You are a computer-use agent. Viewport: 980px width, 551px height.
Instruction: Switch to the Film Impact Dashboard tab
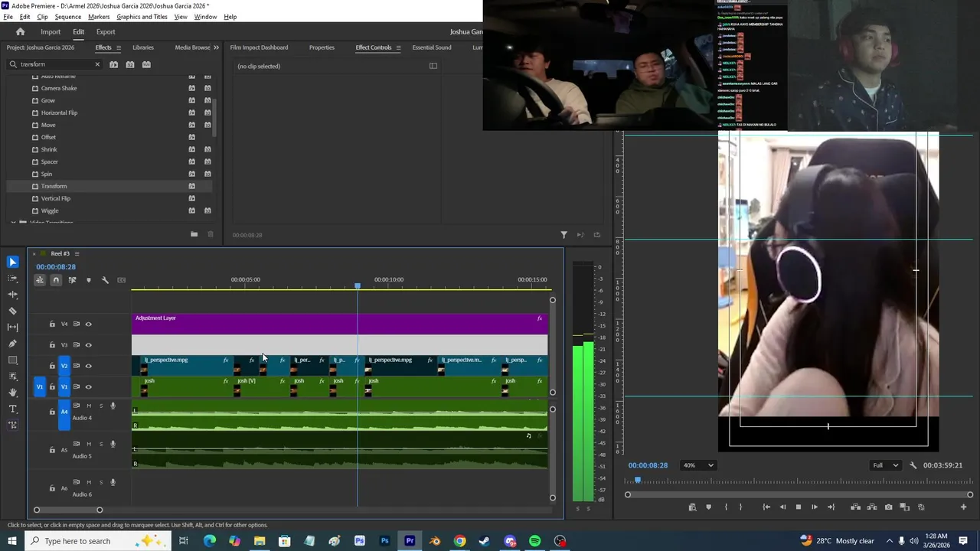pos(259,47)
